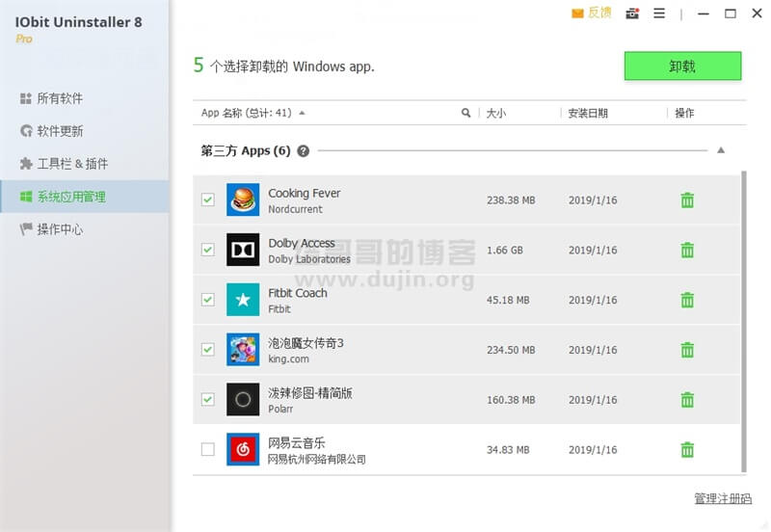Open 操作中心 in the sidebar
Screen dimensions: 771x532
tap(85, 229)
